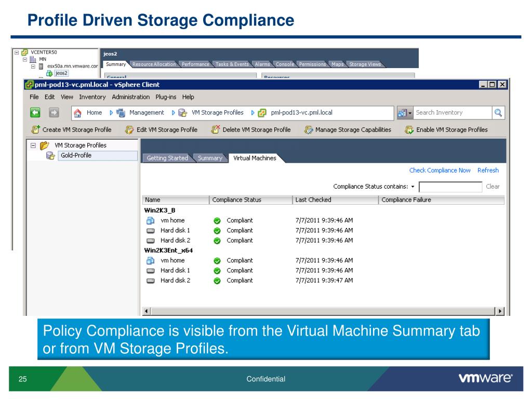Collapse the VM Storage Profiles tree node
The image size is (532, 399).
pos(33,145)
